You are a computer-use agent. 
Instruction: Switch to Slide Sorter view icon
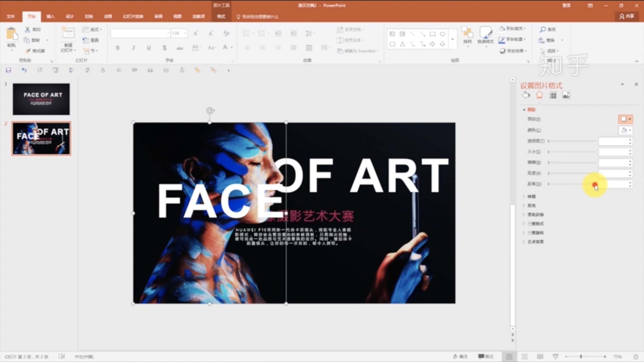tap(525, 356)
